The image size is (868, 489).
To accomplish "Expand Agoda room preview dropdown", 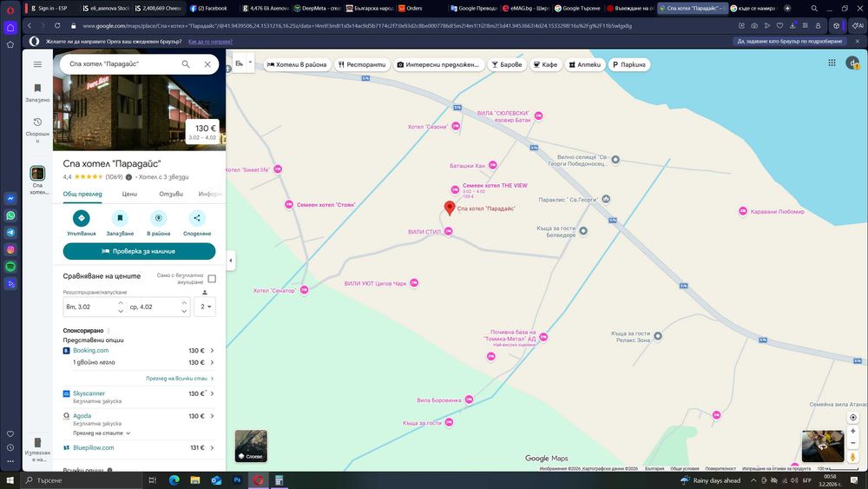I will click(x=102, y=433).
